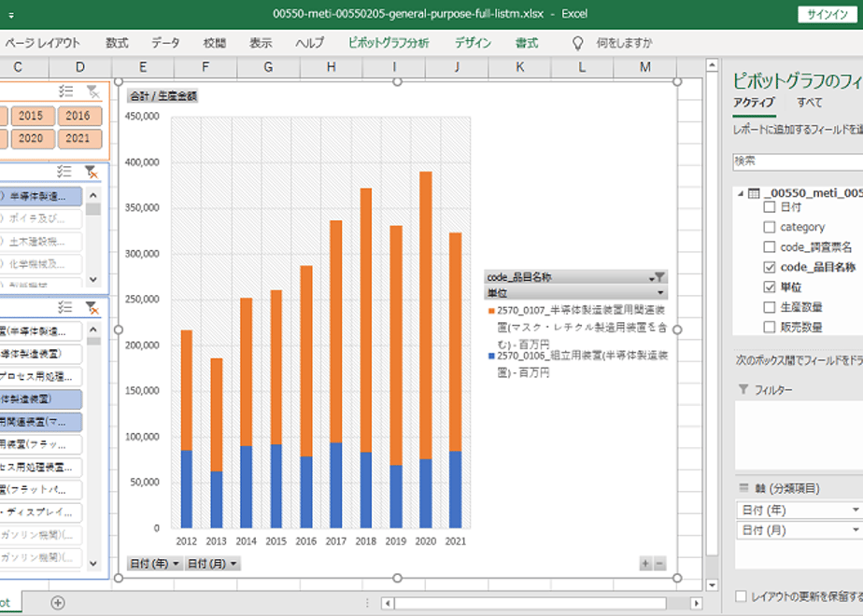Click the axis icon next to 軸 (分類項目)
The height and width of the screenshot is (616, 863).
[x=744, y=488]
